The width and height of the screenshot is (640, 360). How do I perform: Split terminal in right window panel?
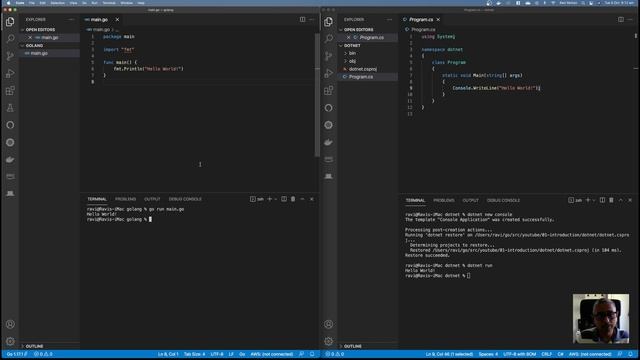pos(602,200)
